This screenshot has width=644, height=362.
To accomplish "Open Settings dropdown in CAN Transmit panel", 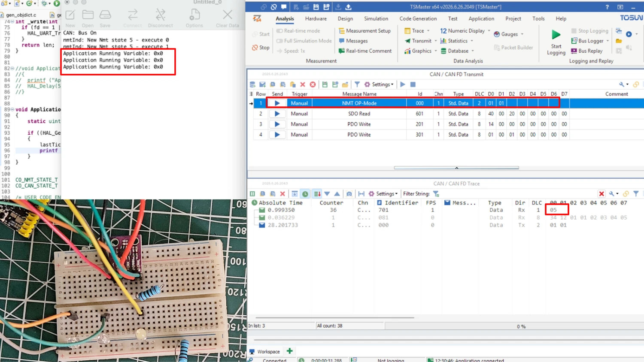I will point(379,84).
